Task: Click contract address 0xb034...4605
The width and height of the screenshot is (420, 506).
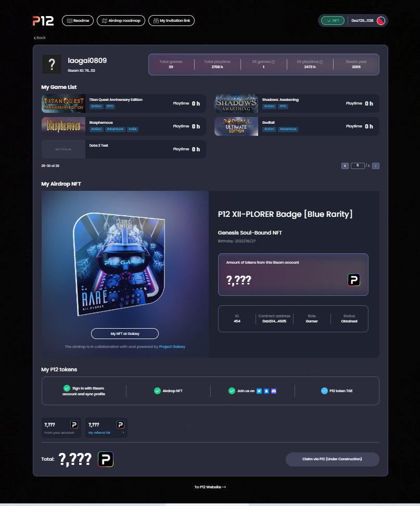Action: (x=274, y=321)
